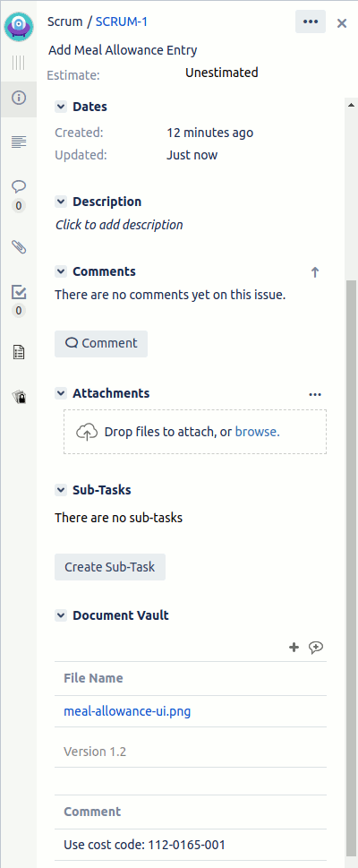Collapse the Dates section
358x868 pixels.
61,107
